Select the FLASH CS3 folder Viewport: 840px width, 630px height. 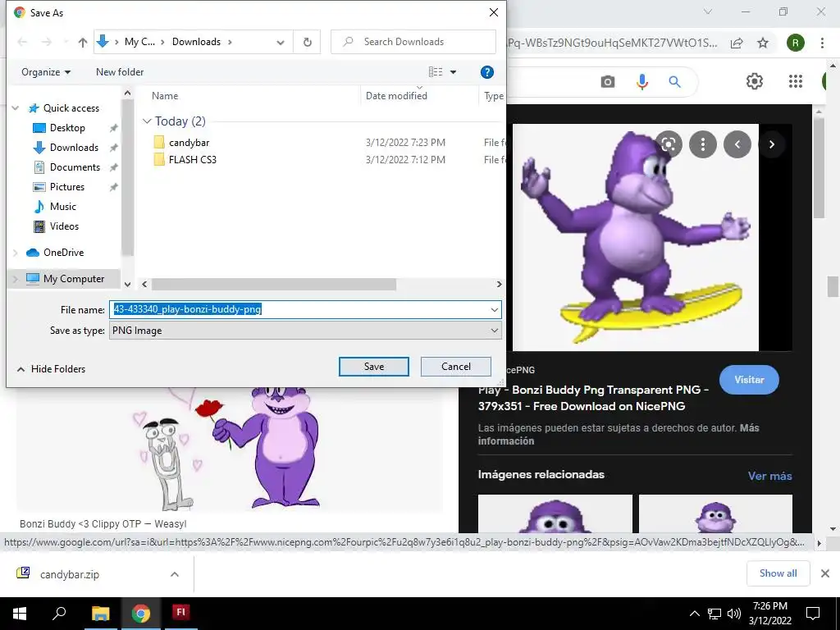click(x=192, y=160)
